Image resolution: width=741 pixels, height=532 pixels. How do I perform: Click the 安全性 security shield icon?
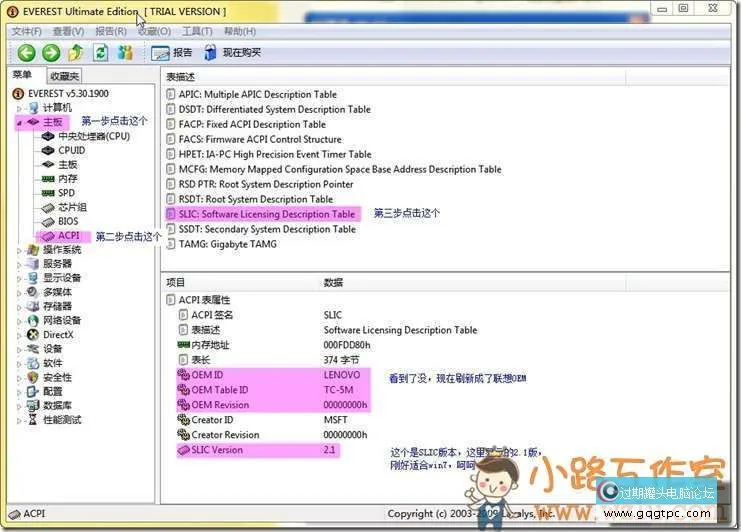coord(33,378)
